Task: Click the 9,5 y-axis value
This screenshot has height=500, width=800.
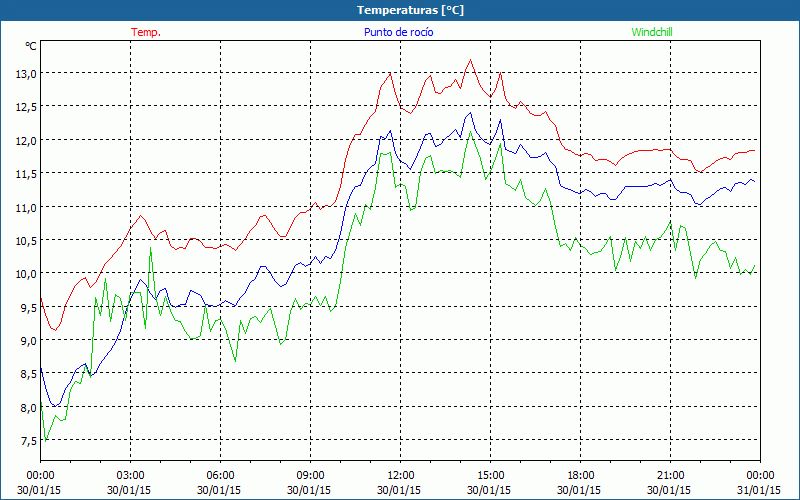Action: click(x=29, y=307)
